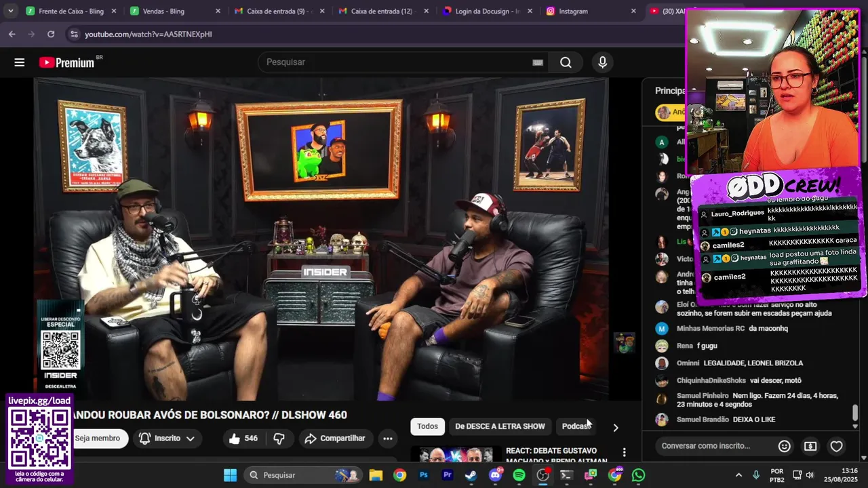The image size is (868, 488).
Task: Open the YouTube hamburger guide menu
Action: 19,62
